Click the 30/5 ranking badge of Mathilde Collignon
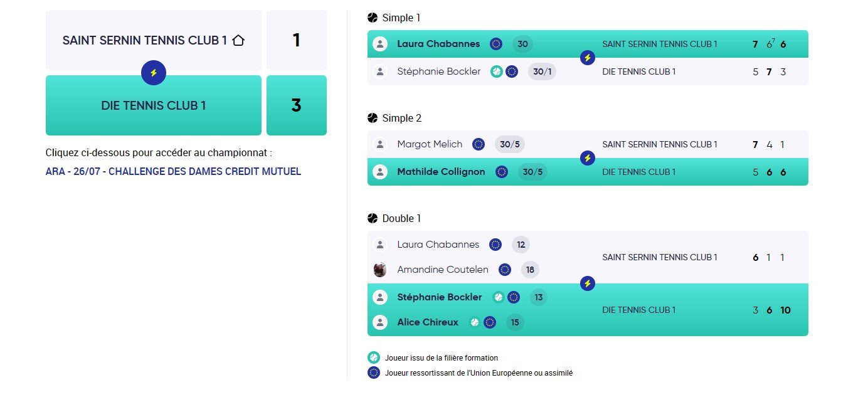The image size is (868, 412). [x=533, y=172]
